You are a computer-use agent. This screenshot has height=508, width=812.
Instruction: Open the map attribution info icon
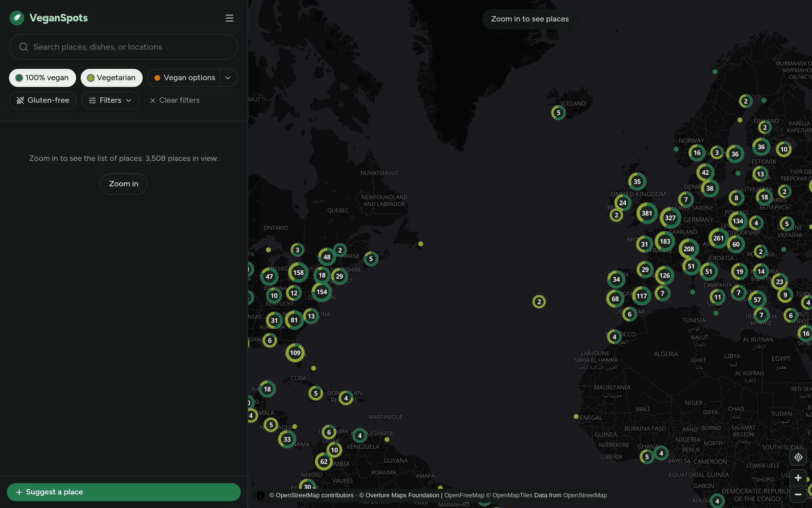tap(261, 495)
